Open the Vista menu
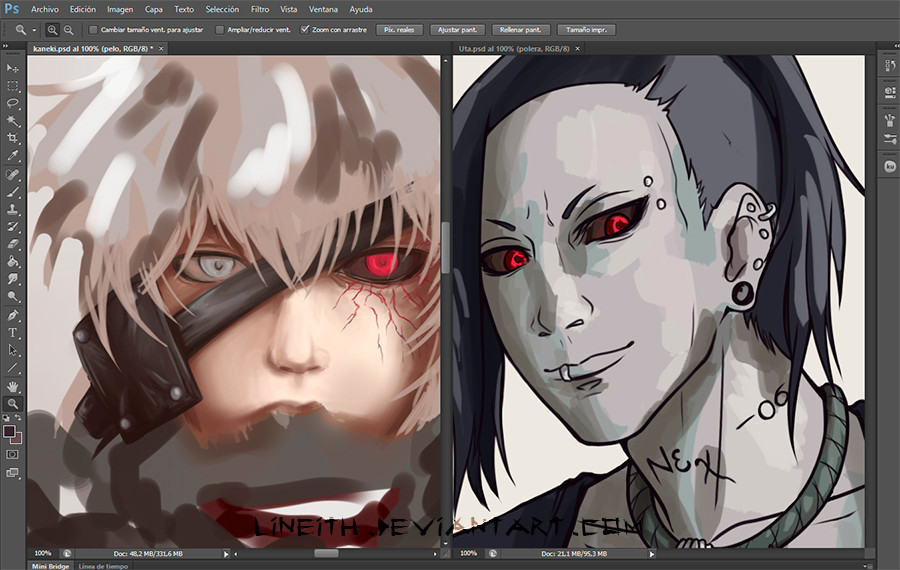The height and width of the screenshot is (570, 900). 288,9
